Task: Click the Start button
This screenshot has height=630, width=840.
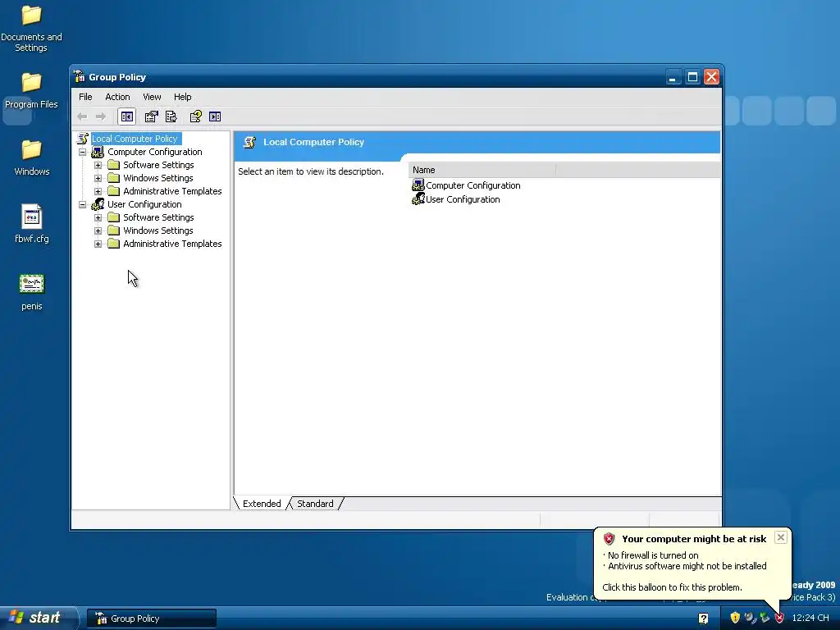Action: coord(39,618)
